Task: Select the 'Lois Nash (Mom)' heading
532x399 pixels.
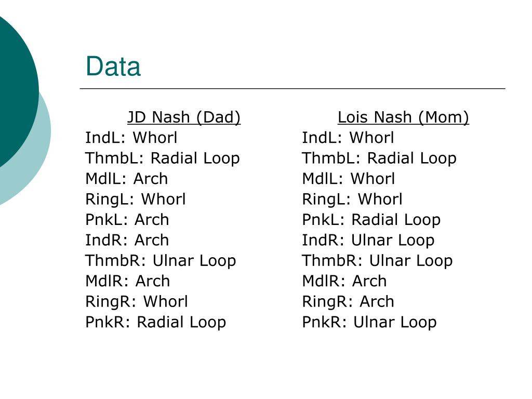Action: pos(403,118)
